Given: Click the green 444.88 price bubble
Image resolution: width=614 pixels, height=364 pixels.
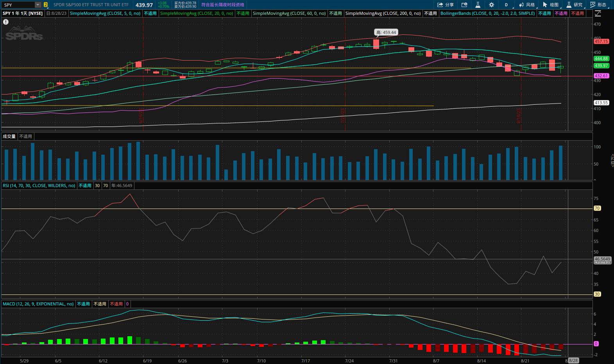Looking at the screenshot, I should (601, 59).
